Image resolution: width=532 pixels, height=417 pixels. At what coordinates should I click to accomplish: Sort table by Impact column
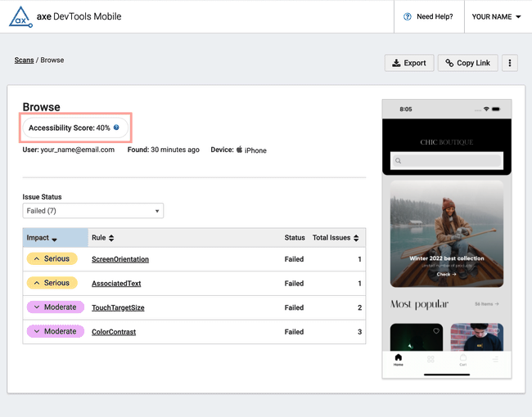pos(43,238)
